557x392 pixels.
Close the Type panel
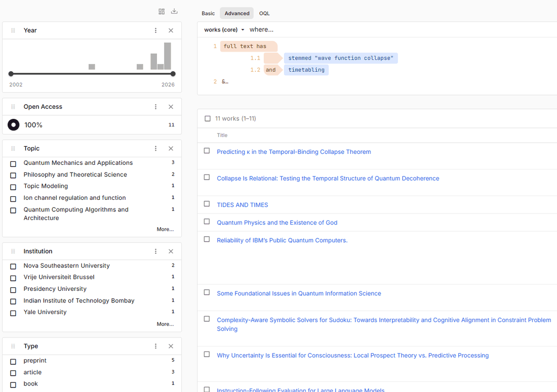click(171, 346)
